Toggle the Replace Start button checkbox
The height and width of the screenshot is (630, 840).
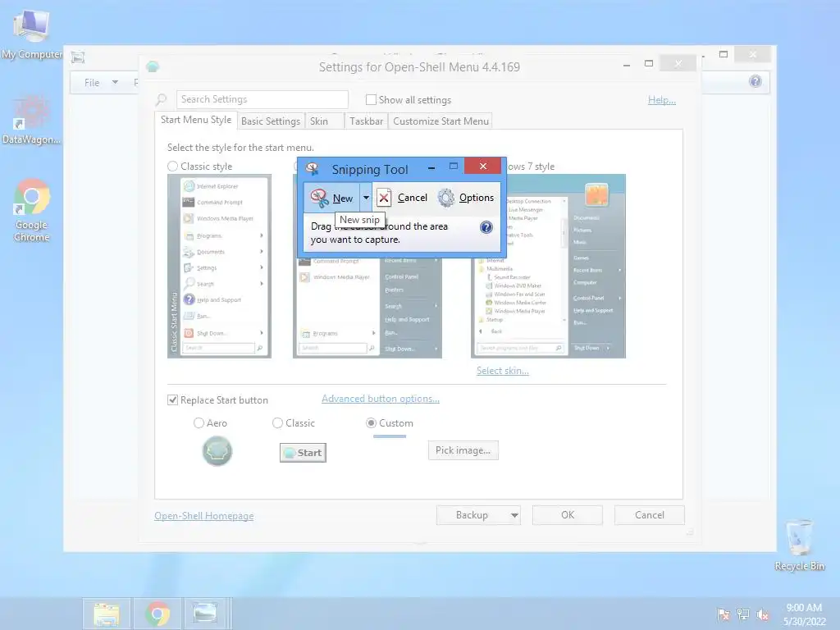(172, 399)
